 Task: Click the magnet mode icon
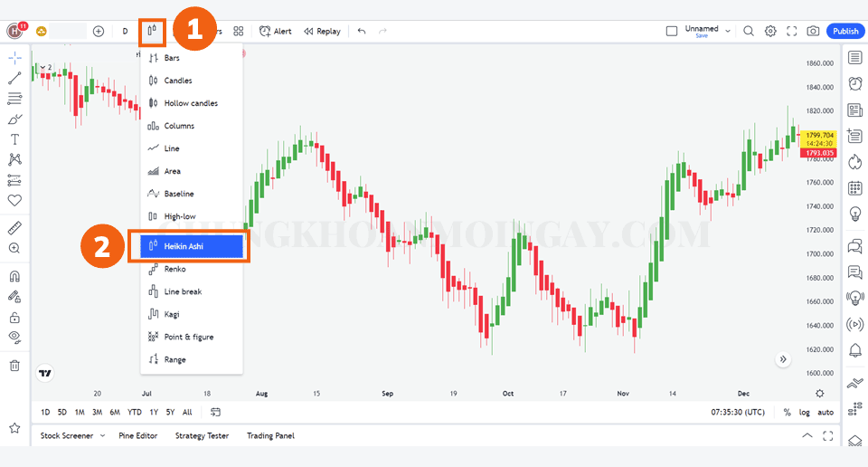coord(14,276)
